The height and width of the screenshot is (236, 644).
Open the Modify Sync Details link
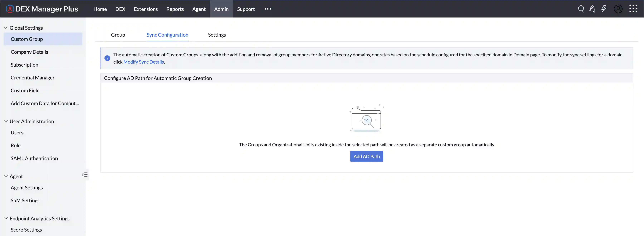(143, 62)
